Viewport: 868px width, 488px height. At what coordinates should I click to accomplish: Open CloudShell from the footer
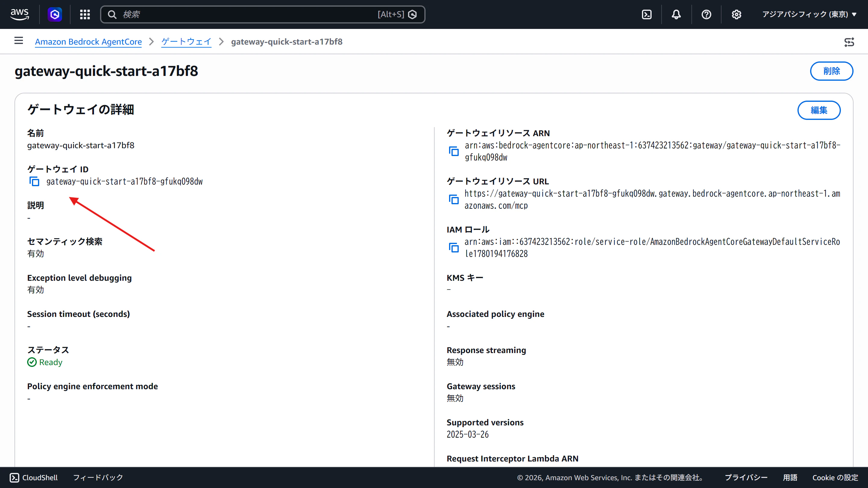(x=34, y=477)
